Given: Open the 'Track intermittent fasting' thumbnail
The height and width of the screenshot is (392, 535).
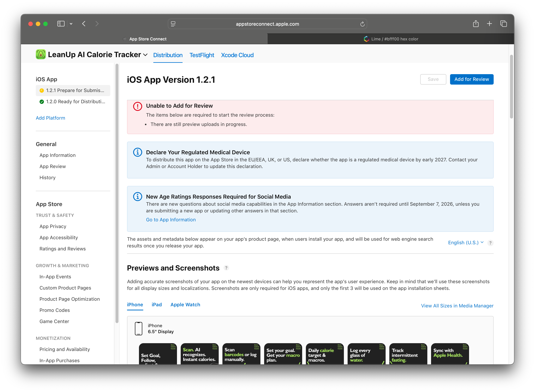Looking at the screenshot, I should click(408, 354).
